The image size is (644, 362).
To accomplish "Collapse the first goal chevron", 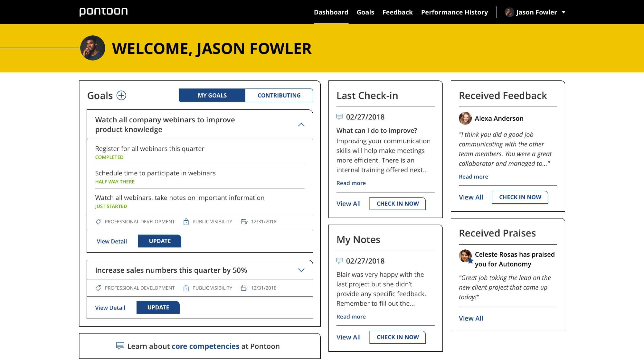I will tap(301, 125).
